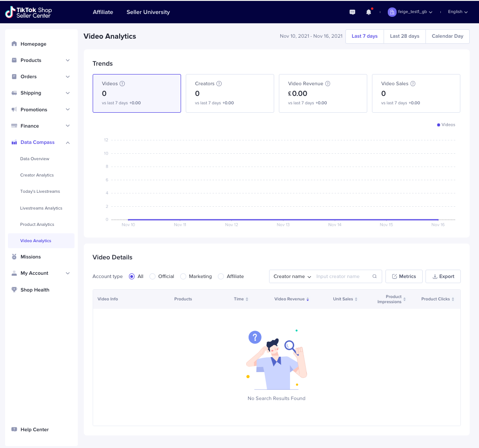
Task: Open the English language dropdown
Action: coord(458,12)
